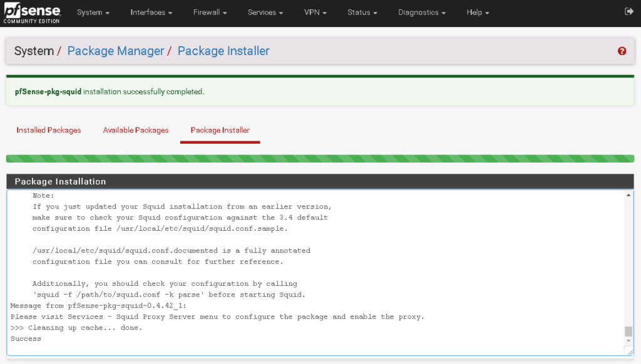Open the Services dropdown
This screenshot has height=364, width=641.
coord(265,13)
